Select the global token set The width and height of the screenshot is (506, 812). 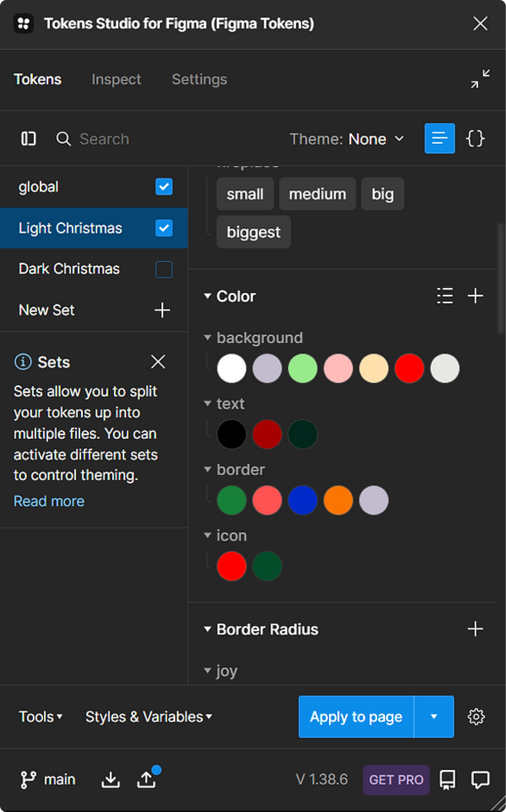pos(39,187)
